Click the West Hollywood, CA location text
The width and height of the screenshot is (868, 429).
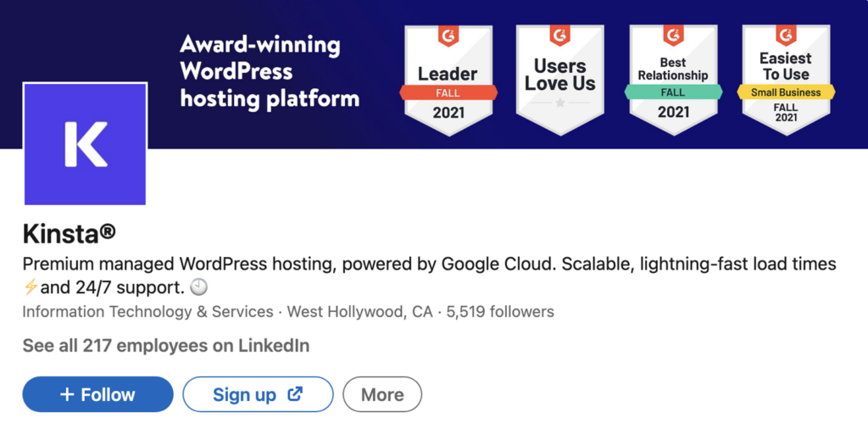tap(359, 312)
